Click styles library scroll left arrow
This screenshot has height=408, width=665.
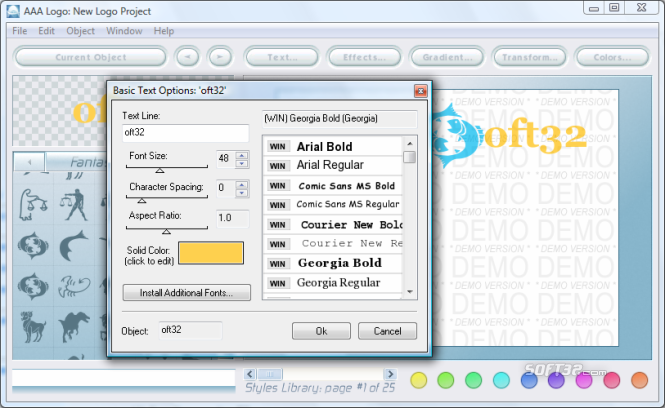click(x=250, y=374)
